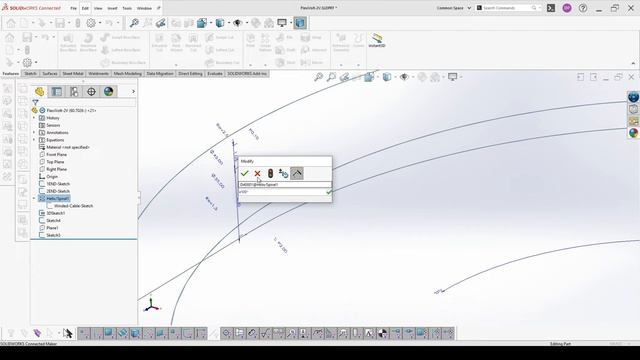Expand the History node
The height and width of the screenshot is (360, 640).
(34, 118)
